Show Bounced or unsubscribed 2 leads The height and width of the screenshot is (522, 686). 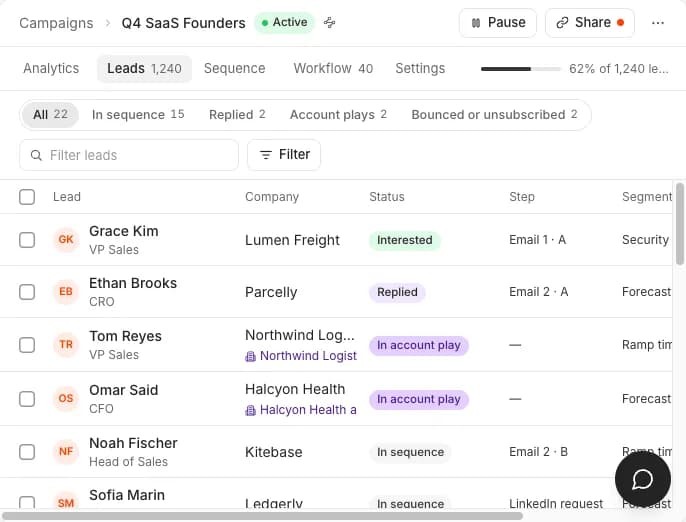494,115
